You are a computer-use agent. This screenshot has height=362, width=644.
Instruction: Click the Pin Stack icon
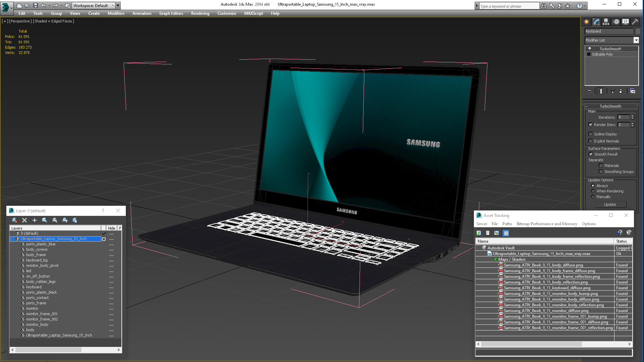tap(589, 91)
